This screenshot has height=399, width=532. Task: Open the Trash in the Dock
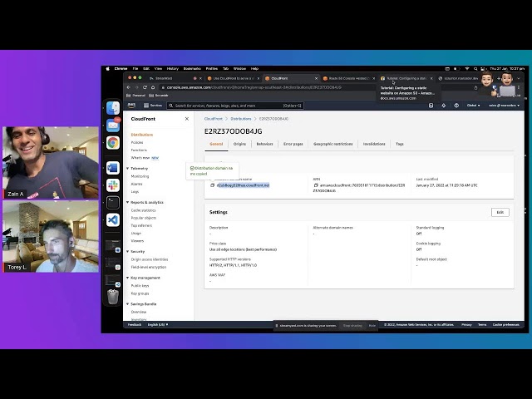[x=113, y=297]
